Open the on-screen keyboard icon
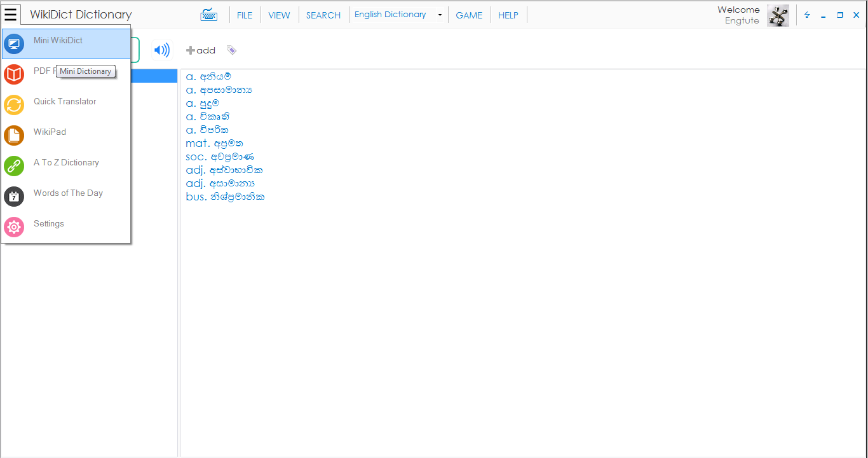This screenshot has height=458, width=868. pyautogui.click(x=208, y=15)
